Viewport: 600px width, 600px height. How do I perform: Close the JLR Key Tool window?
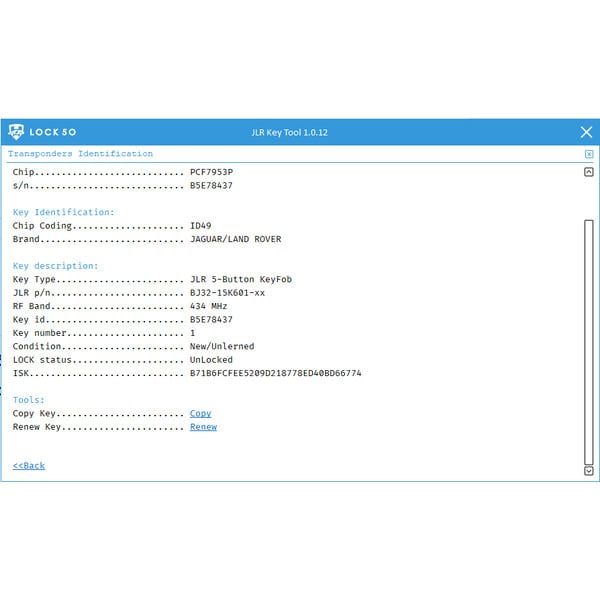(586, 132)
